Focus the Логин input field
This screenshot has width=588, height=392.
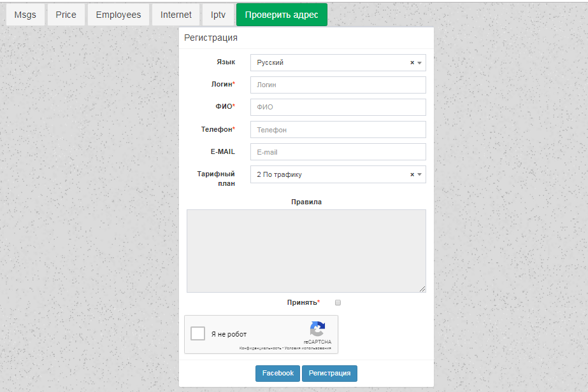pyautogui.click(x=338, y=85)
